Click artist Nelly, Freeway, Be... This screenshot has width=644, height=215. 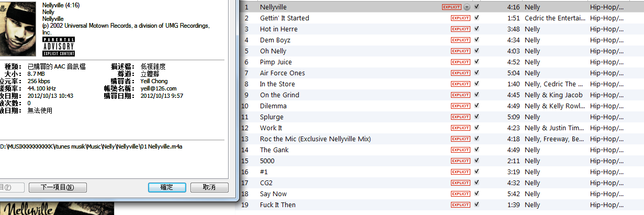click(x=555, y=139)
